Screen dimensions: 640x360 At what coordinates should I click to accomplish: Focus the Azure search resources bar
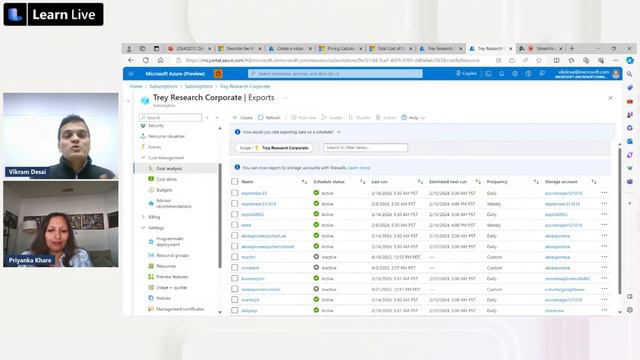pos(335,74)
